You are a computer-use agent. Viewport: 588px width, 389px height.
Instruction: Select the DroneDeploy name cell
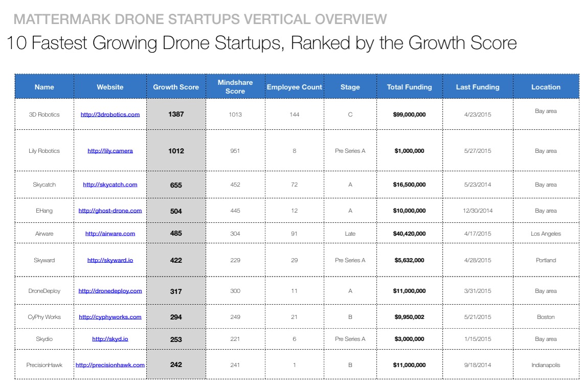coord(44,291)
